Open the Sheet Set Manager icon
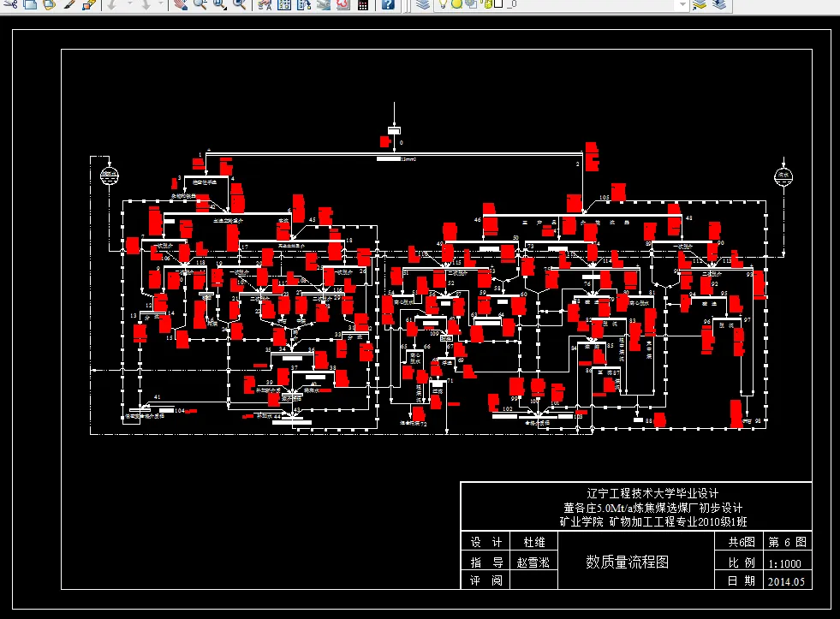 pos(323,4)
